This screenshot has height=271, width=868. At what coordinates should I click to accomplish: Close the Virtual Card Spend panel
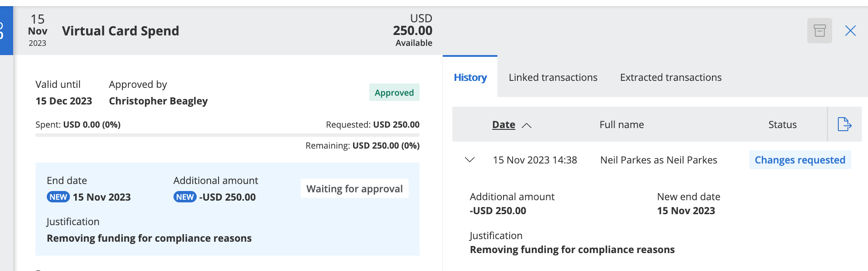[850, 31]
